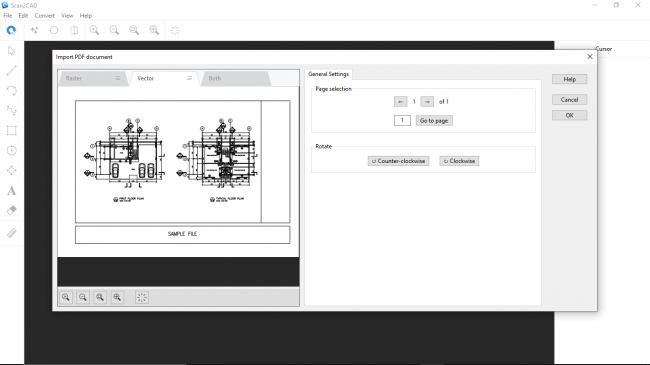The height and width of the screenshot is (365, 650).
Task: Select the rectangle tool in the left sidebar
Action: click(x=12, y=130)
